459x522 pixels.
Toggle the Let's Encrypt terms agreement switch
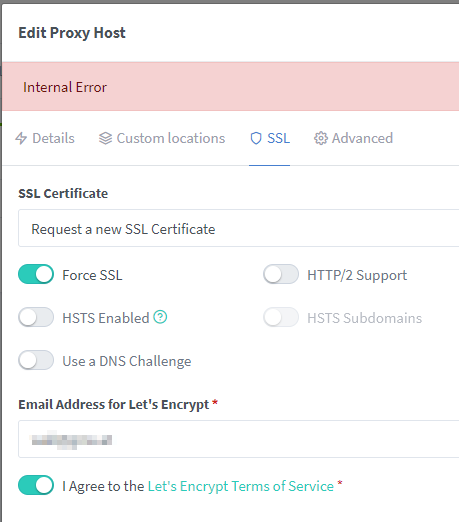click(36, 485)
